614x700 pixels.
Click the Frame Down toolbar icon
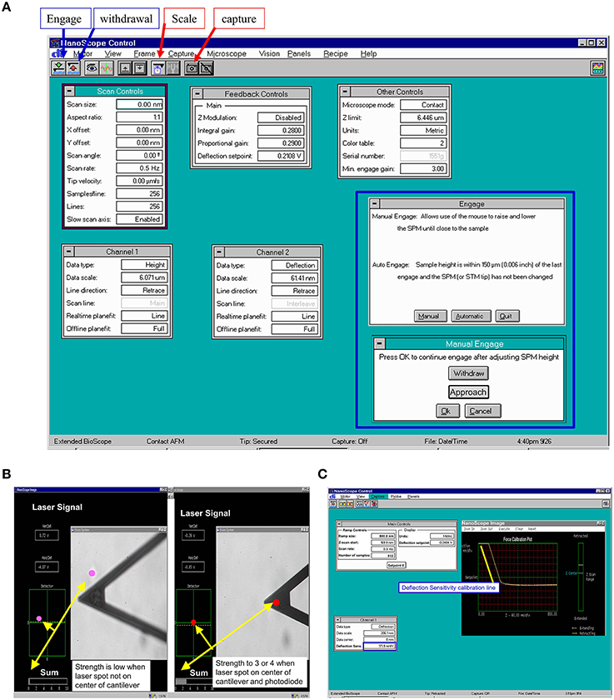[x=140, y=68]
